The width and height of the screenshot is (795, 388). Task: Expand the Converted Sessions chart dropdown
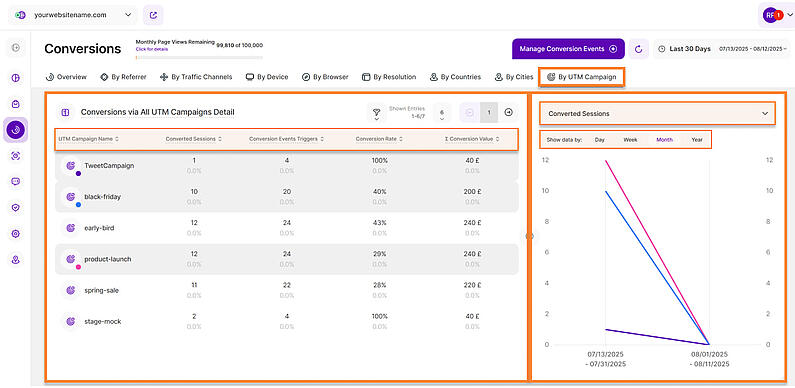(658, 114)
